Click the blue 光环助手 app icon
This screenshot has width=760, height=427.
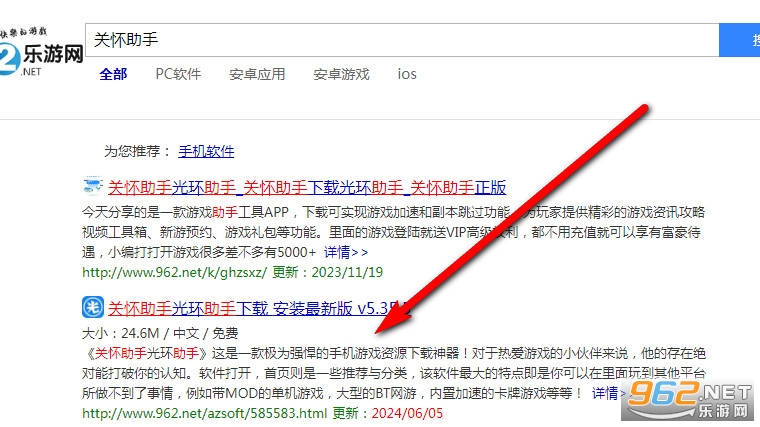(x=93, y=307)
